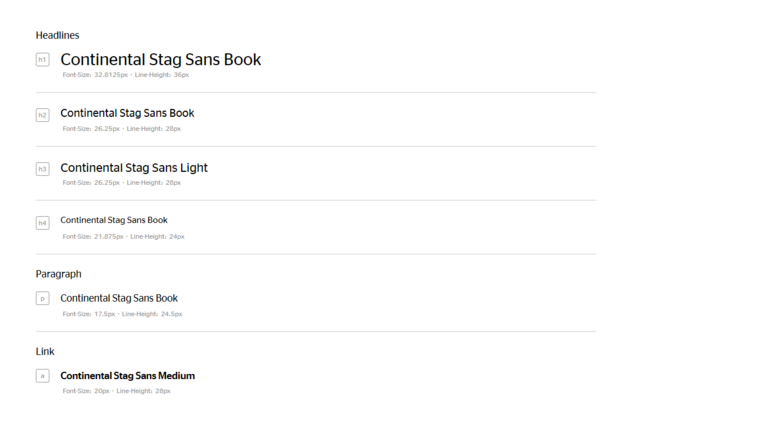
Task: Click the Continental Stag Sans Light headline
Action: 134,168
